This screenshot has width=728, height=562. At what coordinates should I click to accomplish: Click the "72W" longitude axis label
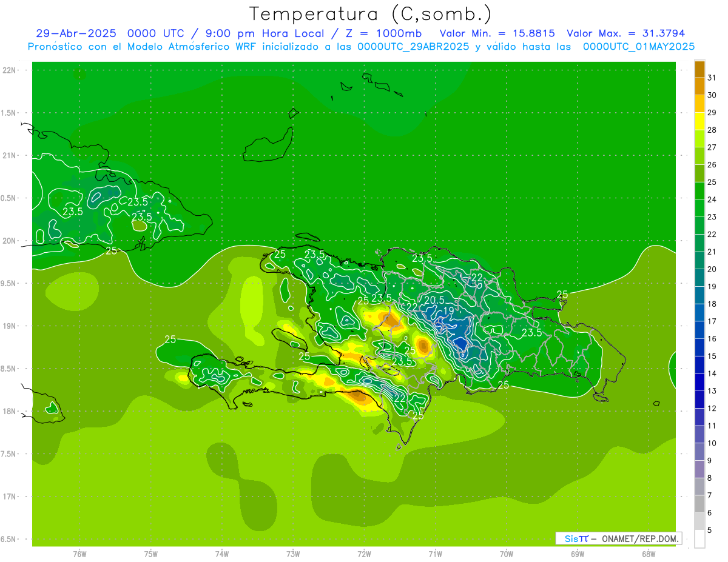click(364, 554)
